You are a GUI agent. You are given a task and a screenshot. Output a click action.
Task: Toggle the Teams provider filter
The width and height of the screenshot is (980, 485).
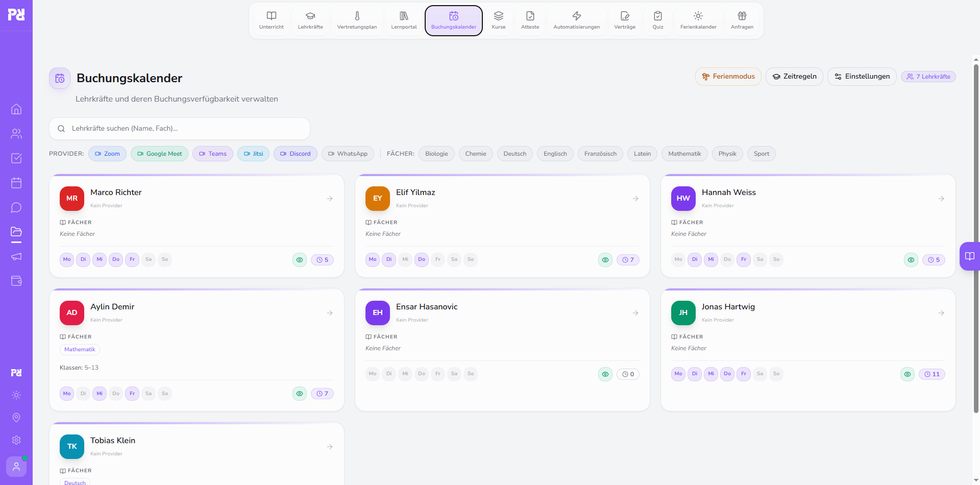(x=213, y=154)
